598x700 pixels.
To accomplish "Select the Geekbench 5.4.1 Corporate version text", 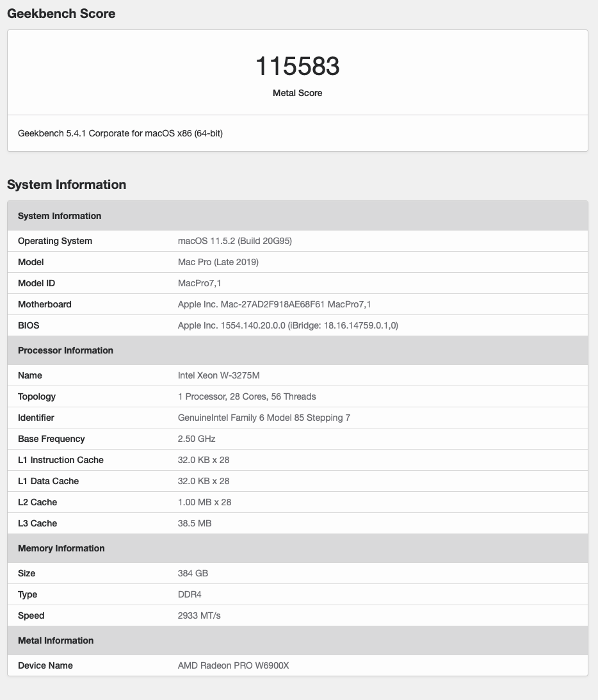I will pyautogui.click(x=120, y=133).
